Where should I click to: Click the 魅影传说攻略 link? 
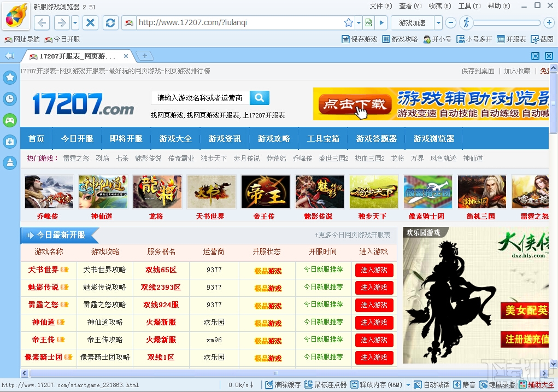pos(104,288)
